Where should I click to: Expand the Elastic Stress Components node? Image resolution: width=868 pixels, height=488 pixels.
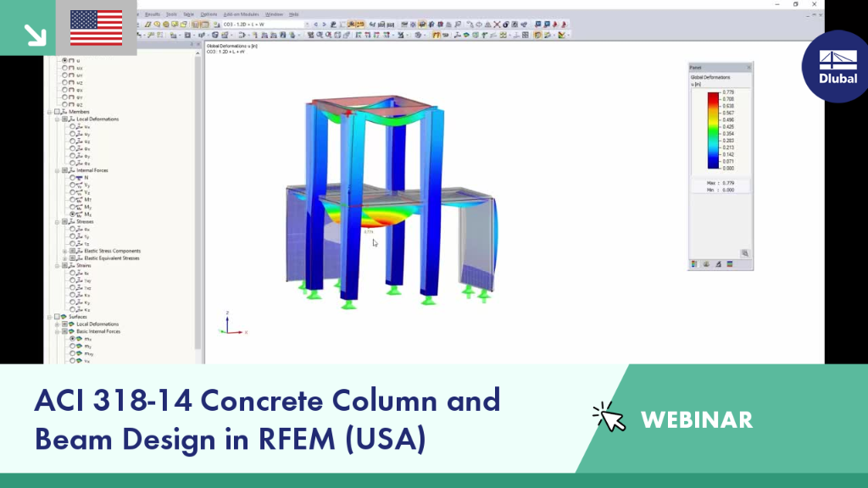pos(64,251)
